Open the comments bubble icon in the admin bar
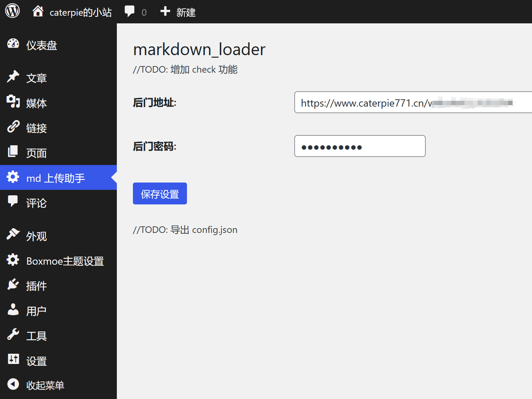This screenshot has height=399, width=532. click(x=130, y=12)
